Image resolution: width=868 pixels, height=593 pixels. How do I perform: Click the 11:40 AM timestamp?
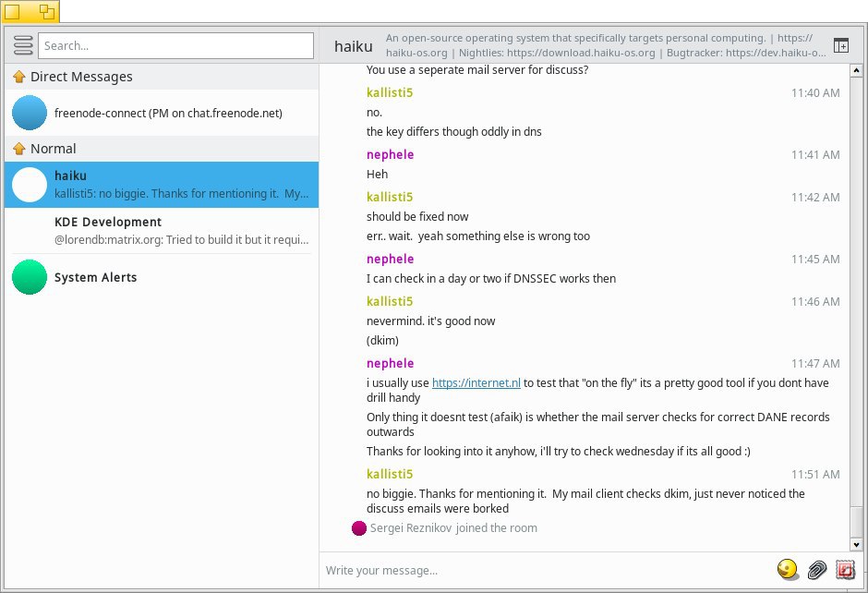click(x=815, y=93)
